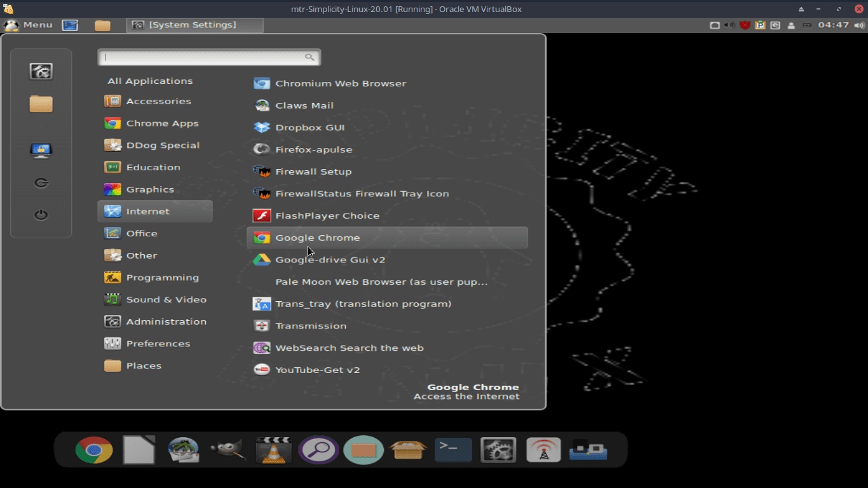Browse the Sound & Video category
This screenshot has height=488, width=868.
(x=166, y=299)
